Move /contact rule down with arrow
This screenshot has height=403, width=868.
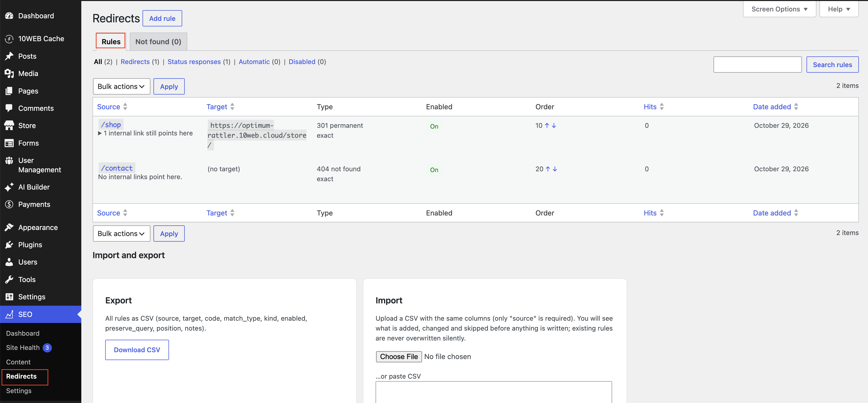click(x=555, y=169)
